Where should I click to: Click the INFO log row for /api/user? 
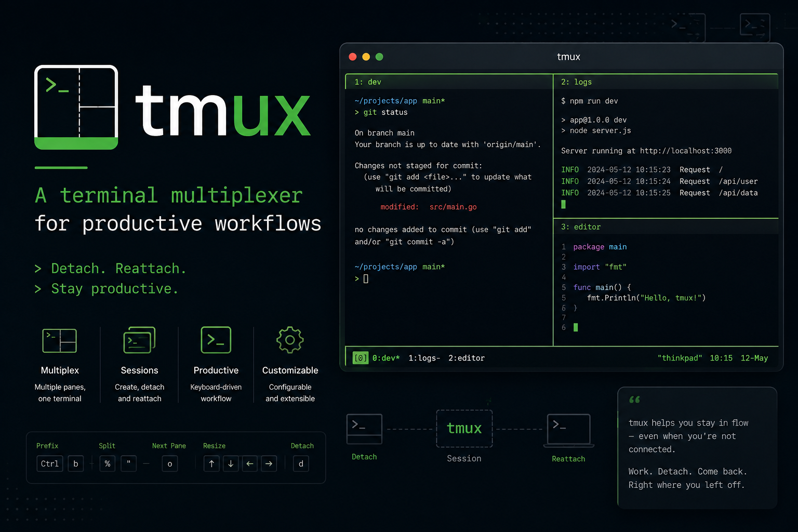pyautogui.click(x=659, y=181)
